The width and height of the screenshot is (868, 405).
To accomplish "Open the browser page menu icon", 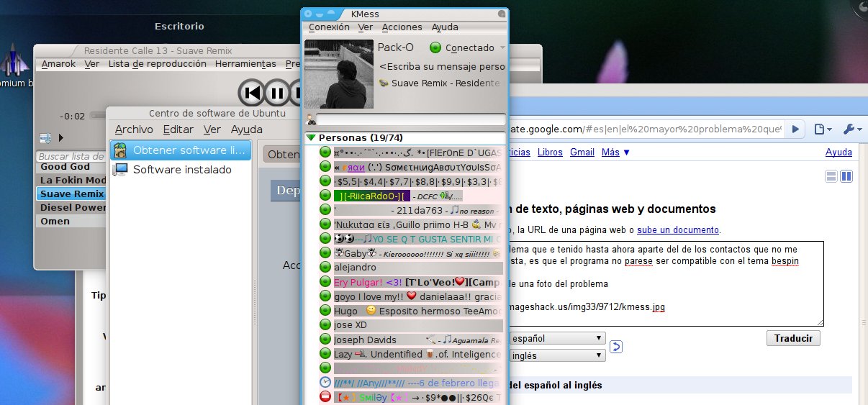I will tap(822, 129).
